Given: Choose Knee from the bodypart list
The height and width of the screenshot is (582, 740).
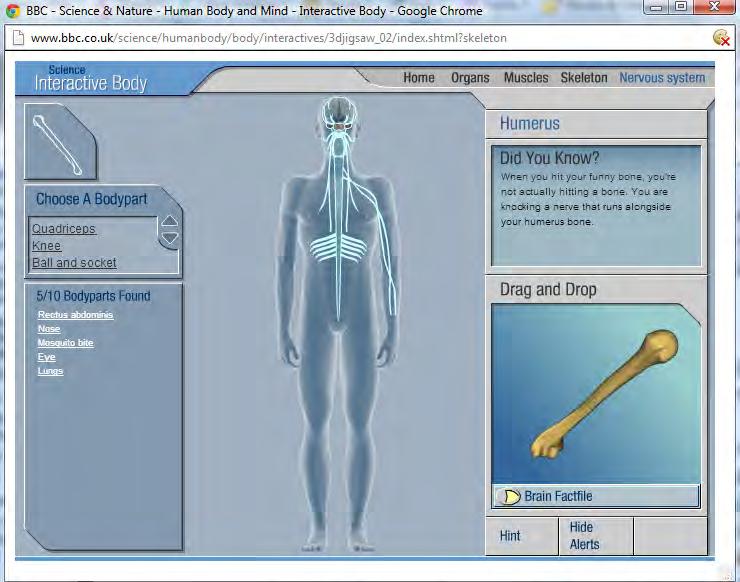Looking at the screenshot, I should point(46,246).
